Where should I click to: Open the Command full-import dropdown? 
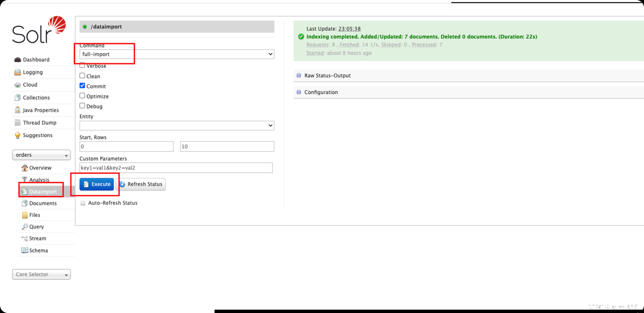point(177,54)
